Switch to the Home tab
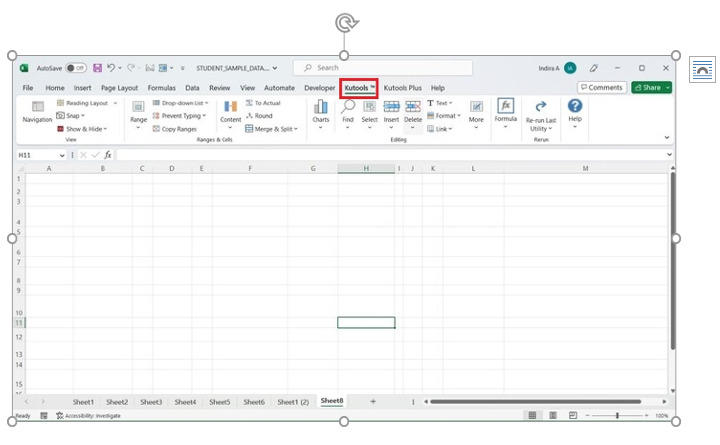The width and height of the screenshot is (720, 445). 55,88
